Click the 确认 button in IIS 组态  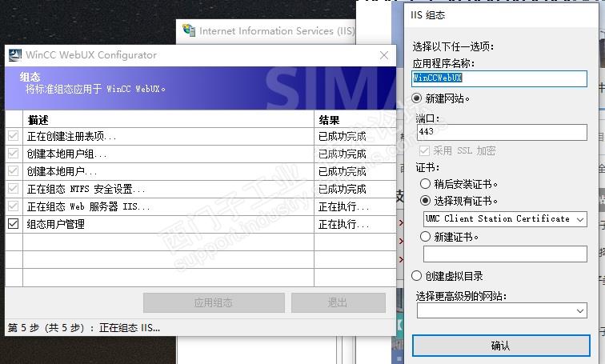501,346
